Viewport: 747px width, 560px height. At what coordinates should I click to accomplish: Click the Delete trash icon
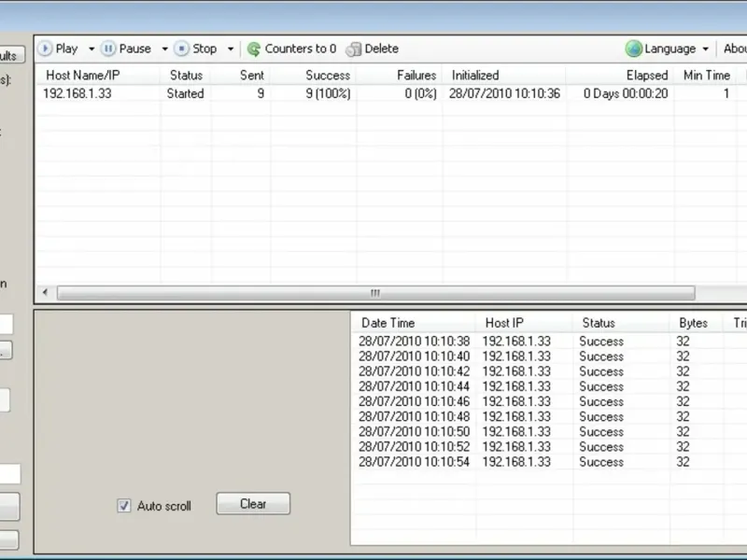(x=354, y=49)
